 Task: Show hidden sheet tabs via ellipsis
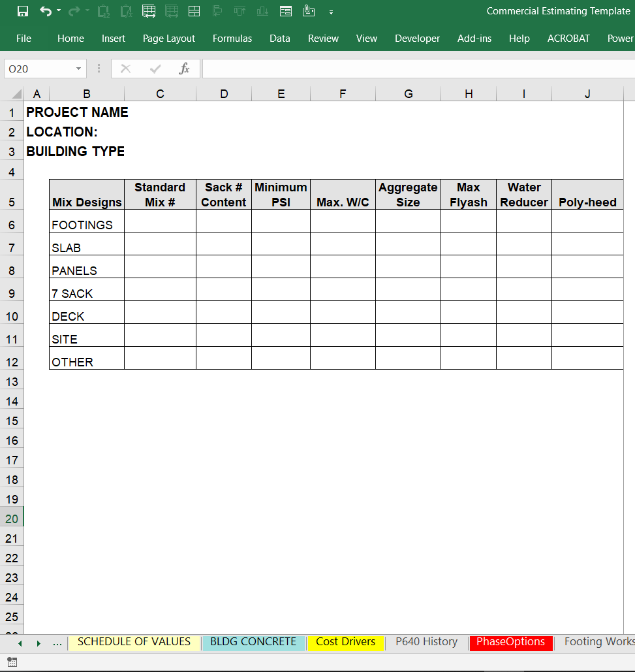57,643
